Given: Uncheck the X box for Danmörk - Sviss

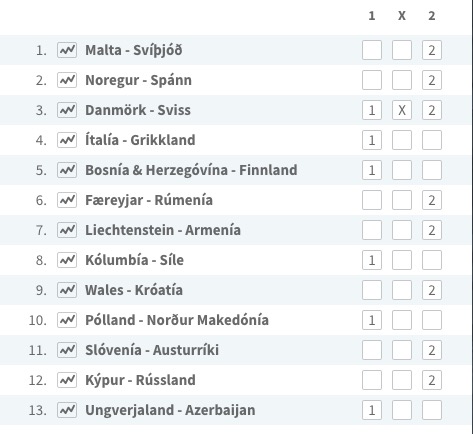Looking at the screenshot, I should coord(402,110).
